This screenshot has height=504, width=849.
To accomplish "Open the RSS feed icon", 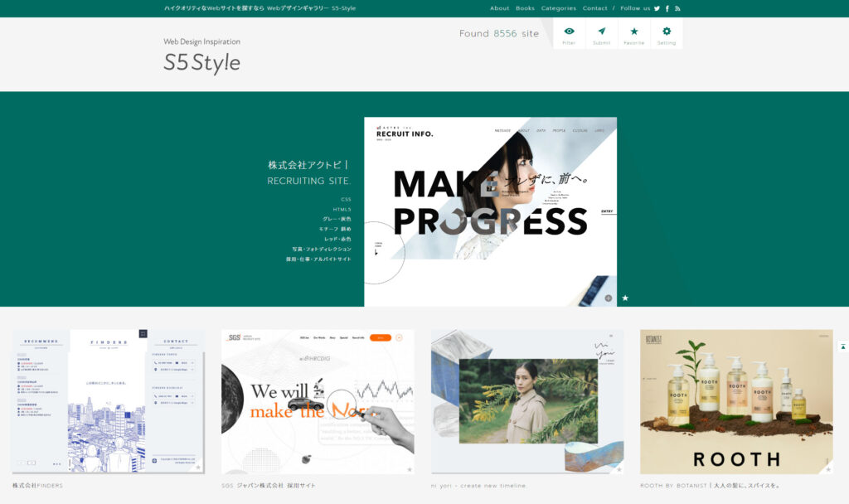I will click(x=677, y=8).
